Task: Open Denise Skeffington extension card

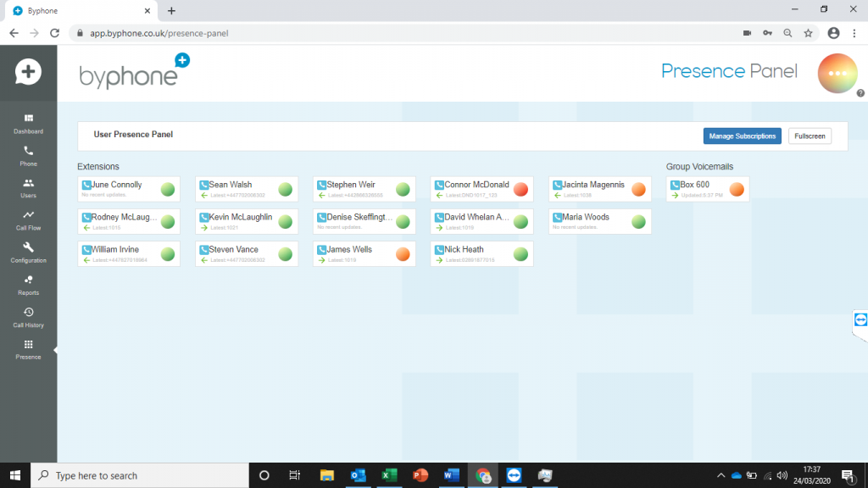Action: [x=364, y=222]
